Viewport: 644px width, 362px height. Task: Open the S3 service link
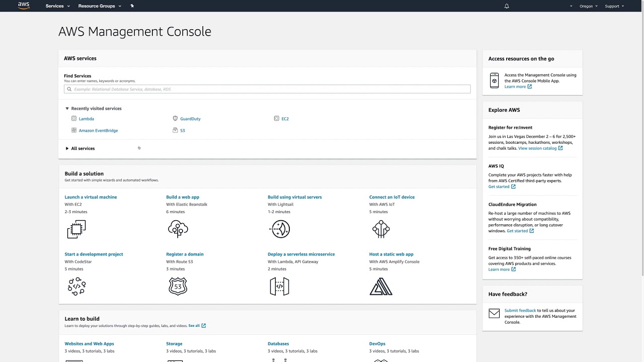183,130
